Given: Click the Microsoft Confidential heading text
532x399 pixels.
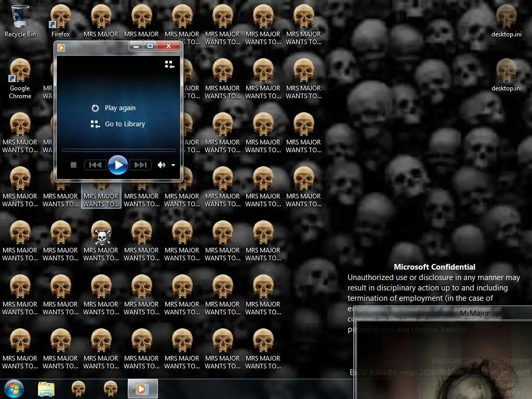Looking at the screenshot, I should 434,267.
